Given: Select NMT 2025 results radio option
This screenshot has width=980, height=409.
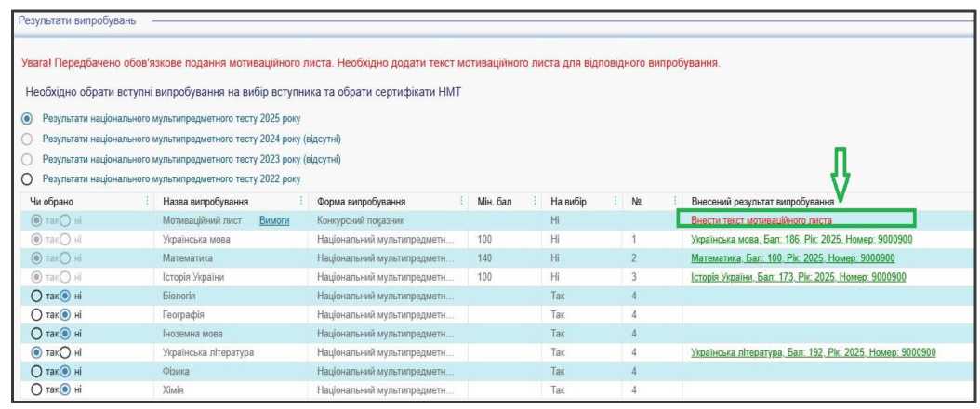Looking at the screenshot, I should point(27,119).
